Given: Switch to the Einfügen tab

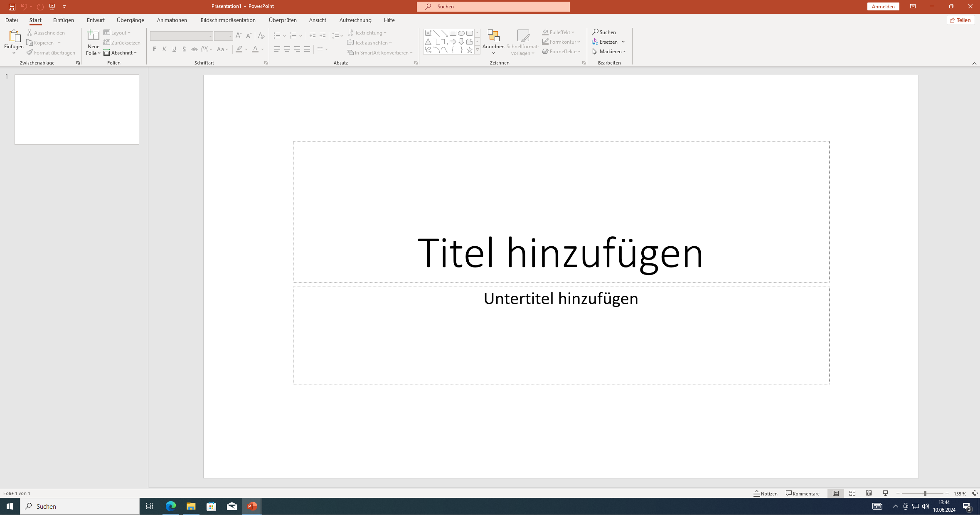Looking at the screenshot, I should point(64,20).
